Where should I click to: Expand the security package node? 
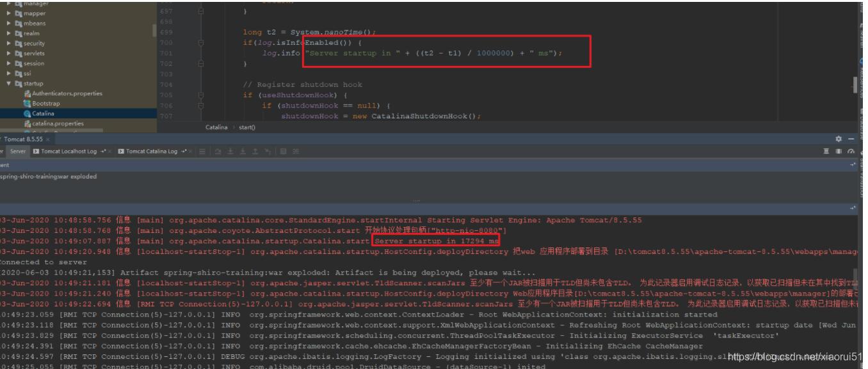[x=9, y=43]
